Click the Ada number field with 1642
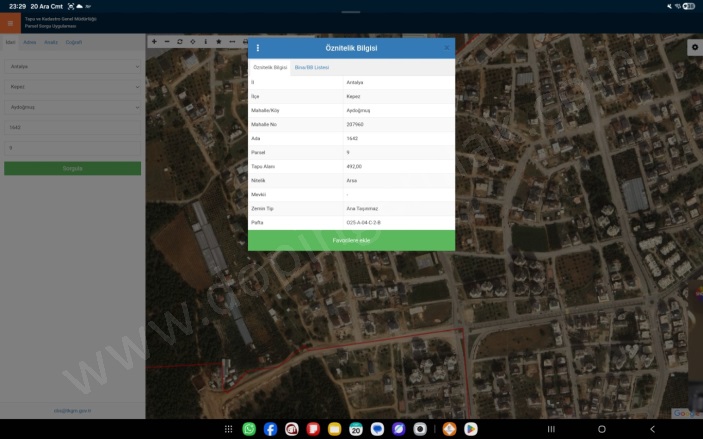The width and height of the screenshot is (703, 439). tap(72, 128)
